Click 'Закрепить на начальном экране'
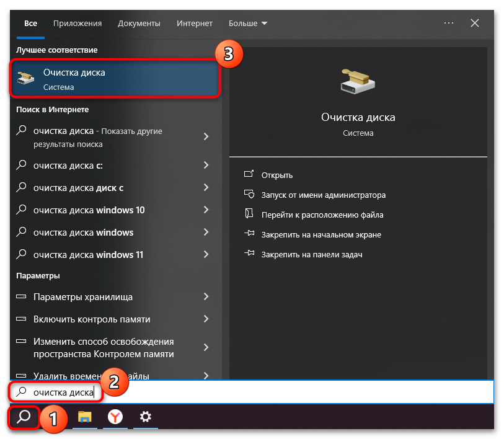The image size is (504, 439). 321,235
